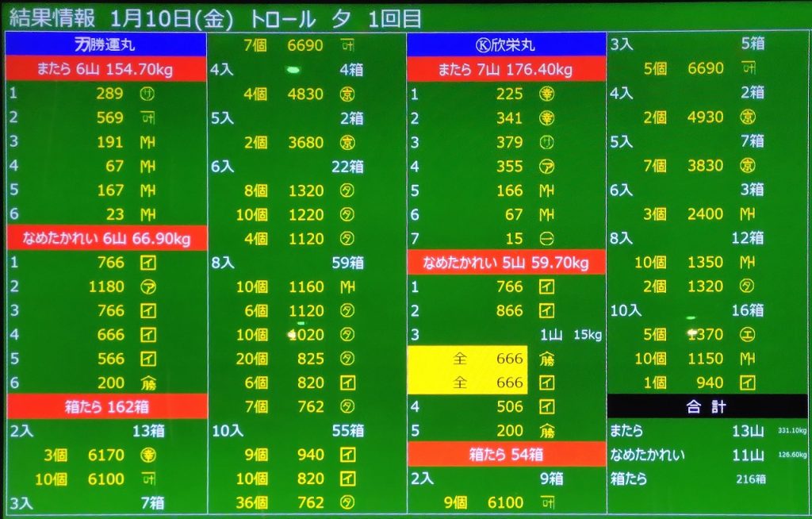Click the 箱たら 216箱 total row

pos(688,479)
